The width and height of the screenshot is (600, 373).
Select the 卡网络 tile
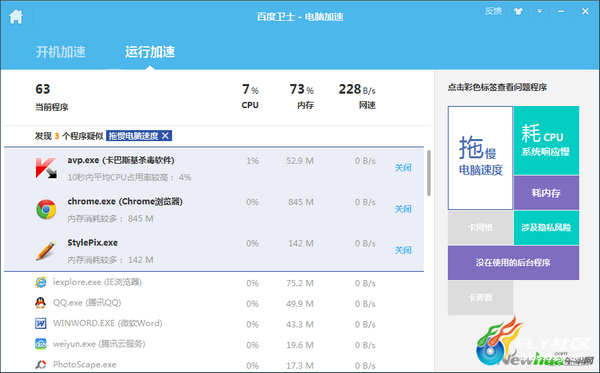(x=480, y=228)
